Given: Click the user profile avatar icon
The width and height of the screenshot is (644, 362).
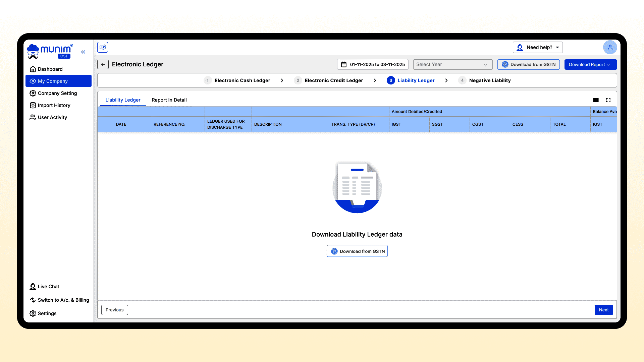Looking at the screenshot, I should 610,47.
